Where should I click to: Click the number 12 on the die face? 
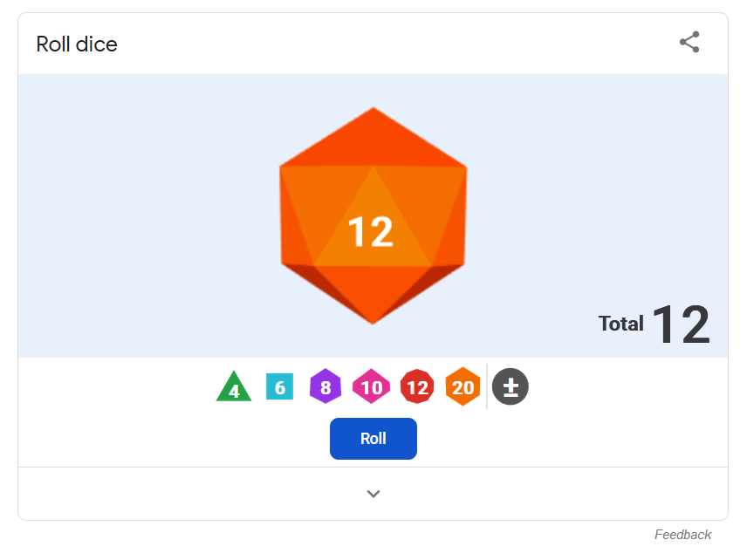click(x=371, y=232)
